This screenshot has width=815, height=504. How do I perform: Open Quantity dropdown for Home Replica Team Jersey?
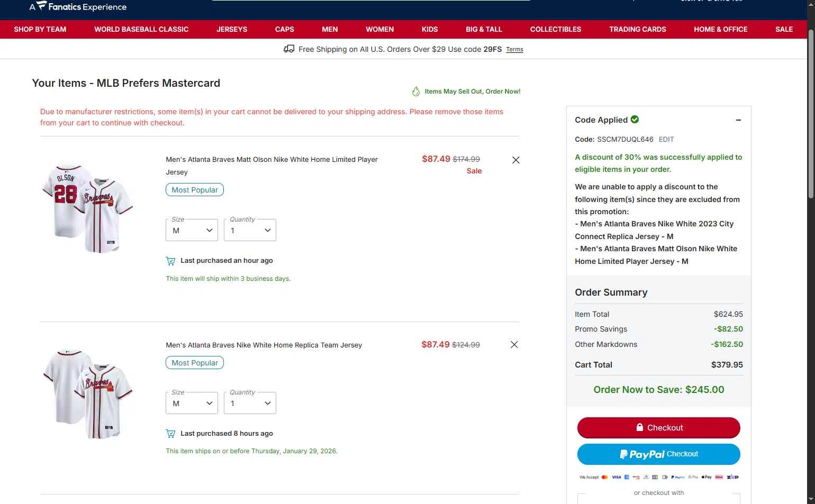click(250, 403)
